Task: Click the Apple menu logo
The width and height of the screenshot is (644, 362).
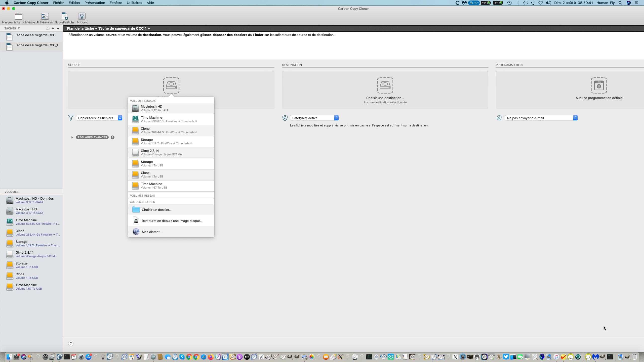Action: click(7, 3)
